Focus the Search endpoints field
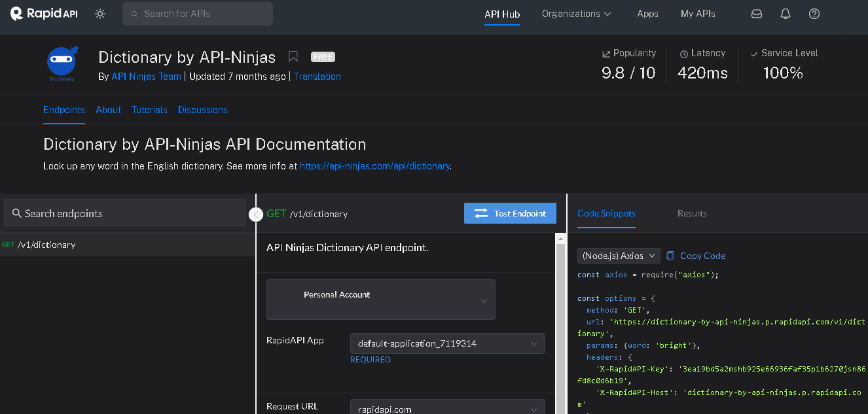The height and width of the screenshot is (414, 868). (x=125, y=213)
